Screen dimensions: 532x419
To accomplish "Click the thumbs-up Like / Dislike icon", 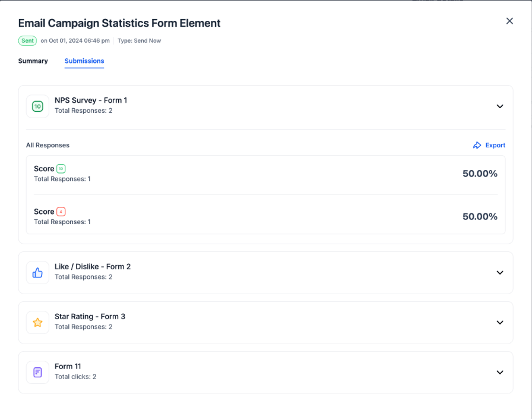I will click(37, 273).
